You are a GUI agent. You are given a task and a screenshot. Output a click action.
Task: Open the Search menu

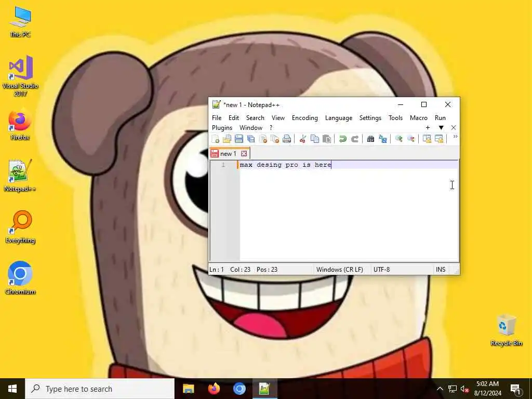[255, 118]
